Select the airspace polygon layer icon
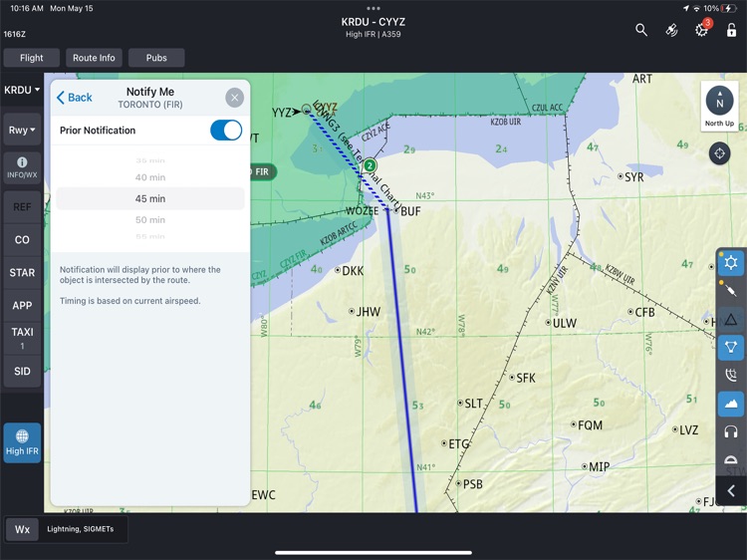Viewport: 747px width, 560px height. (x=731, y=347)
